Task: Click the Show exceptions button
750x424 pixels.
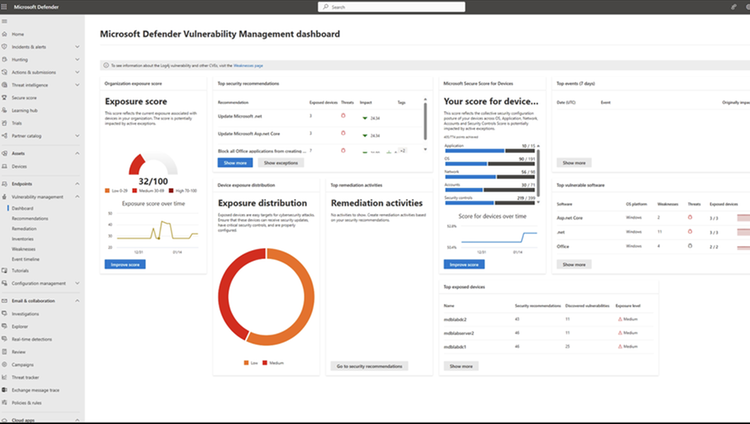Action: [281, 163]
